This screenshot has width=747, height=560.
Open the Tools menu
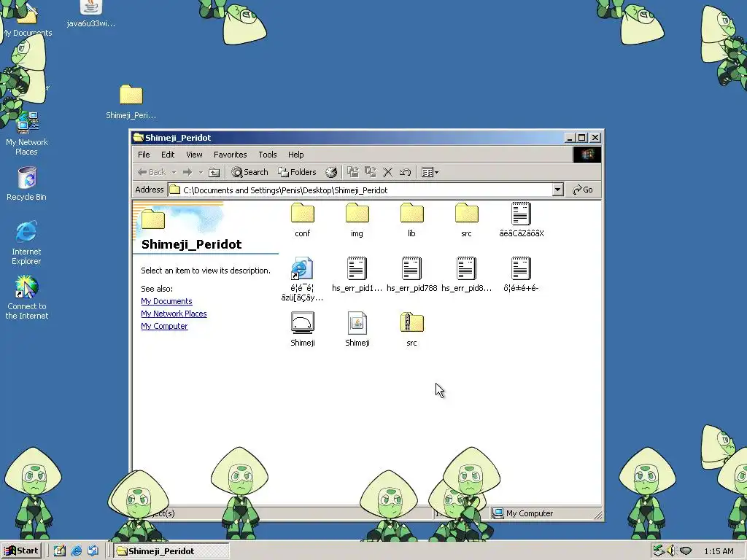267,155
